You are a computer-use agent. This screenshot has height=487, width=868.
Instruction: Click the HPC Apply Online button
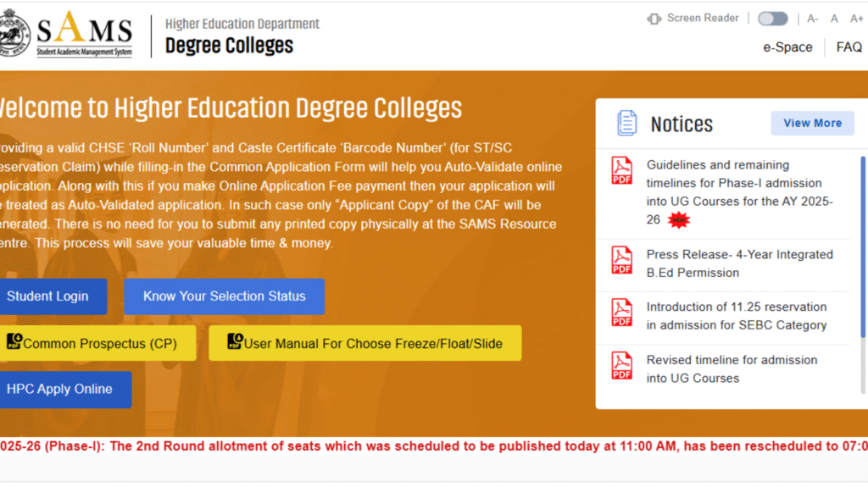[x=61, y=390]
